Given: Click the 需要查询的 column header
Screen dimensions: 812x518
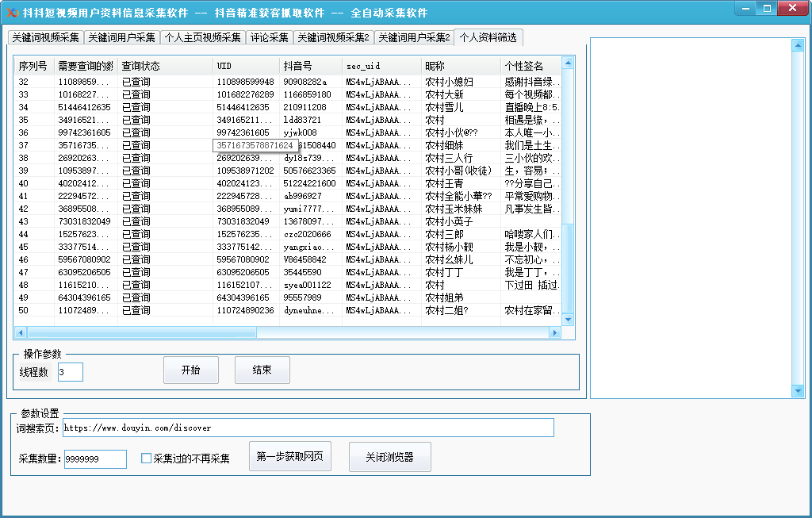Looking at the screenshot, I should coord(86,66).
